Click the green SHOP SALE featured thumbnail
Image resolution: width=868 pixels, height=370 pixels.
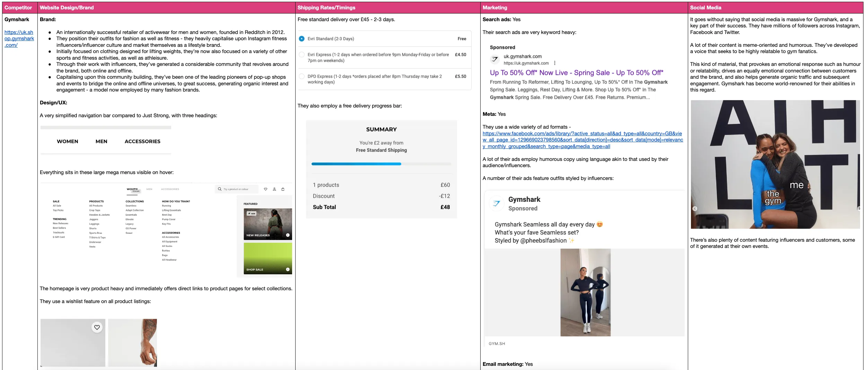click(268, 258)
